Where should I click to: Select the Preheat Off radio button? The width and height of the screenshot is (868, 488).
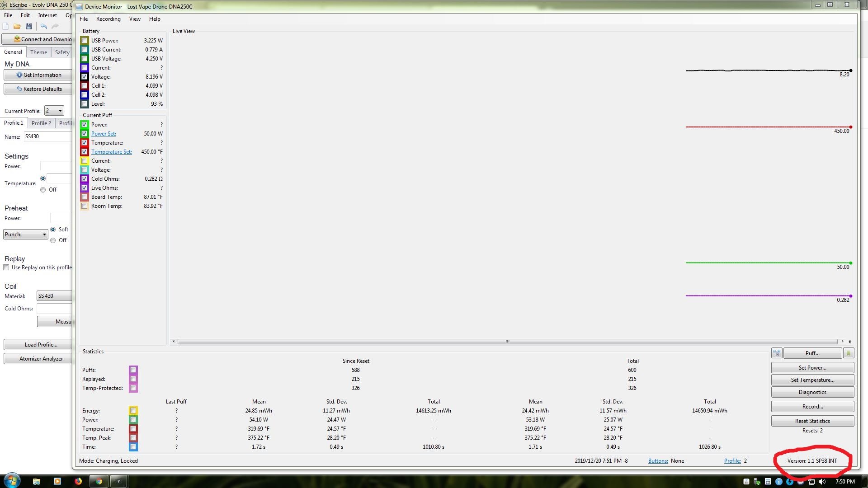53,240
